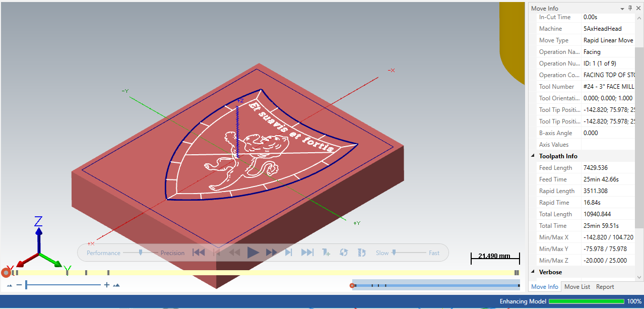The height and width of the screenshot is (309, 644).
Task: Click the tool with plus icon
Action: pyautogui.click(x=326, y=253)
